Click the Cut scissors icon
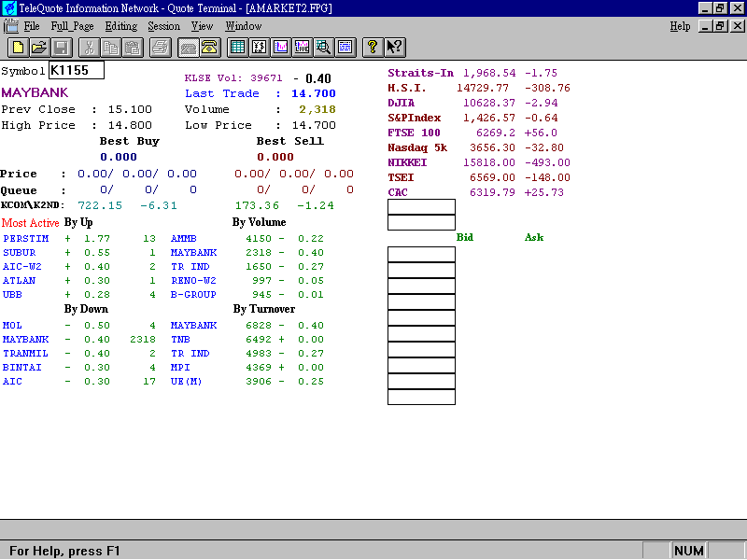The width and height of the screenshot is (747, 560). (89, 48)
